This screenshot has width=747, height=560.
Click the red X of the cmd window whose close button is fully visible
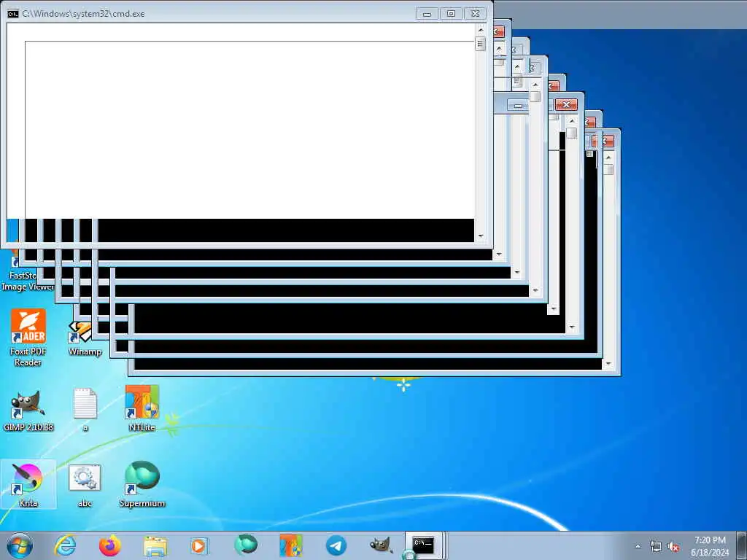coord(566,105)
